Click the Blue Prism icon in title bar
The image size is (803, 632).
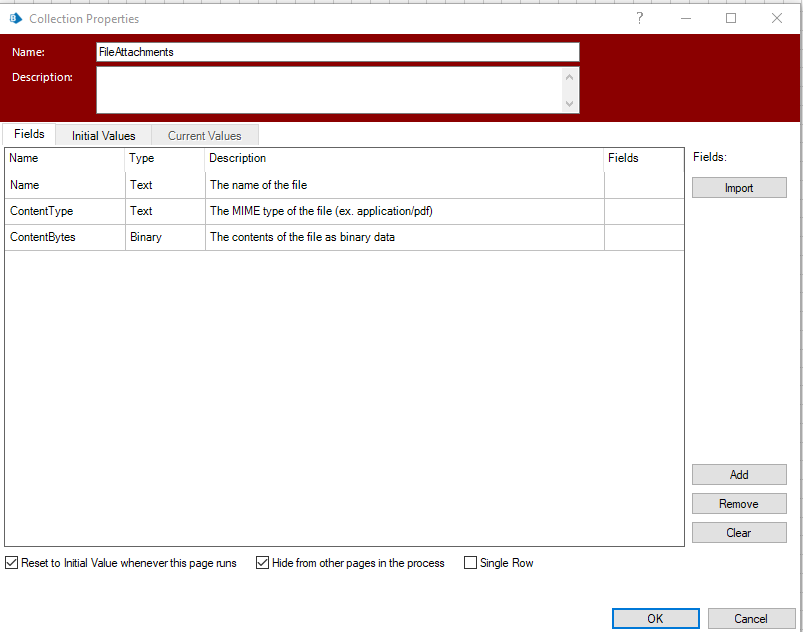(x=15, y=18)
